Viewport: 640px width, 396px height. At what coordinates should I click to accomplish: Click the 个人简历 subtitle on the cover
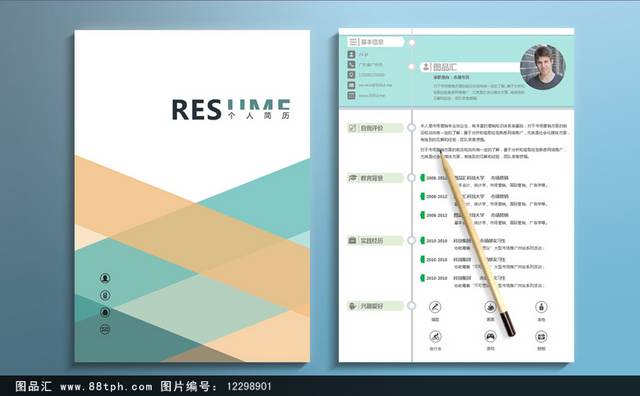259,116
